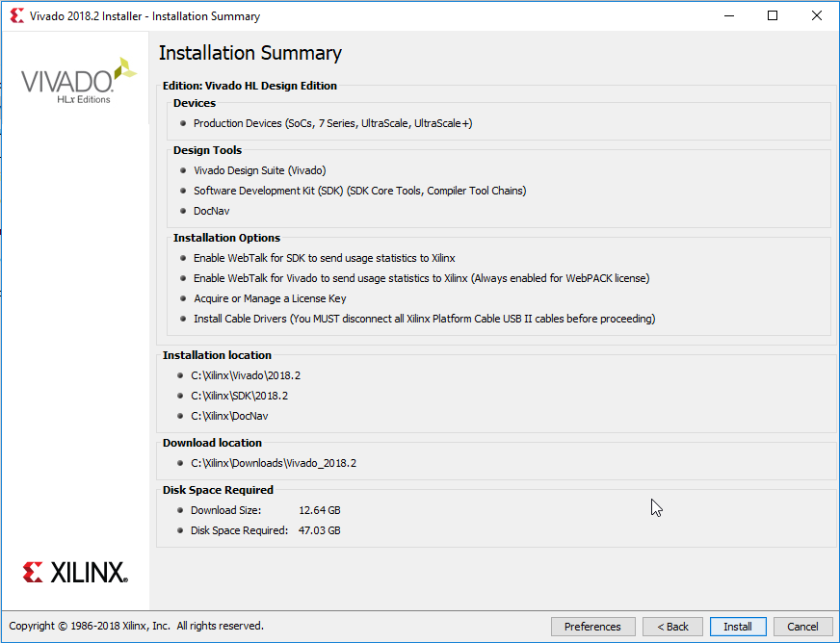
Task: Click the Production Devices entry
Action: coord(332,123)
